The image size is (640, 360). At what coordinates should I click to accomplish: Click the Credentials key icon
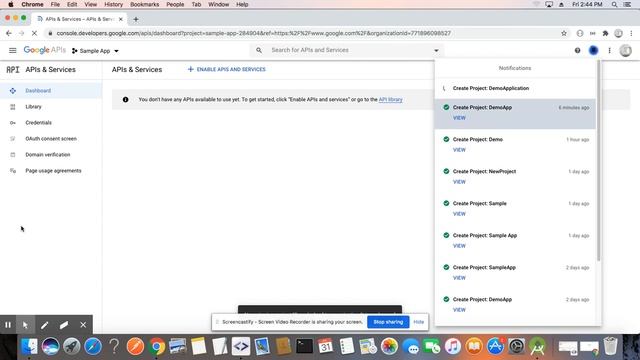pos(13,122)
